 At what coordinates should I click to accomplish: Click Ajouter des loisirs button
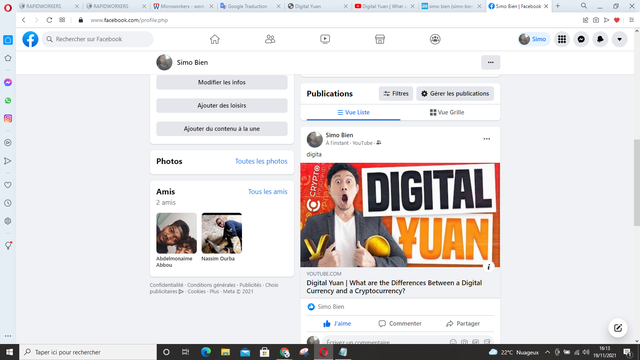pos(222,106)
